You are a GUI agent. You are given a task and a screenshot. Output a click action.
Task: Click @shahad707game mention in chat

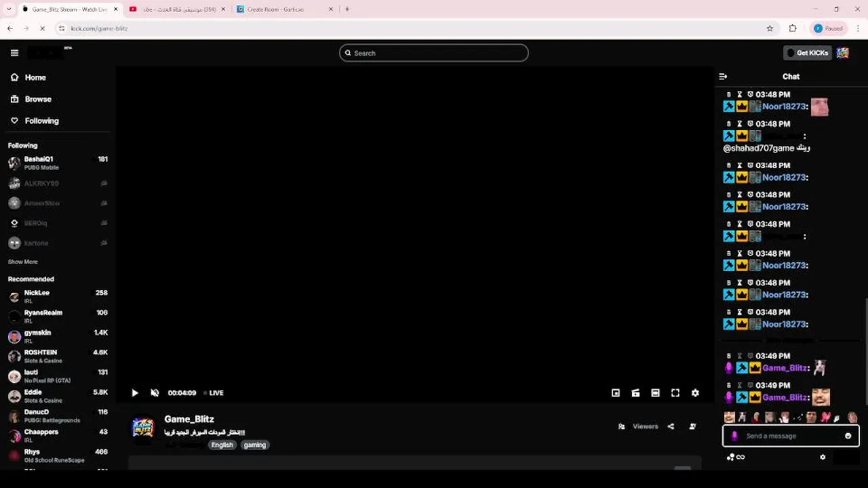(x=758, y=148)
